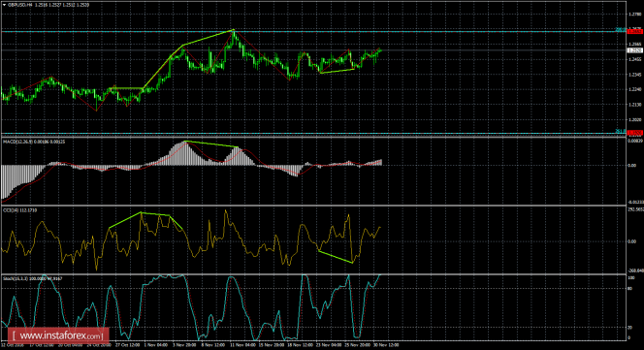Image resolution: width=644 pixels, height=350 pixels.
Task: Select the 261.8 Fibonacci level label
Action: point(621,131)
